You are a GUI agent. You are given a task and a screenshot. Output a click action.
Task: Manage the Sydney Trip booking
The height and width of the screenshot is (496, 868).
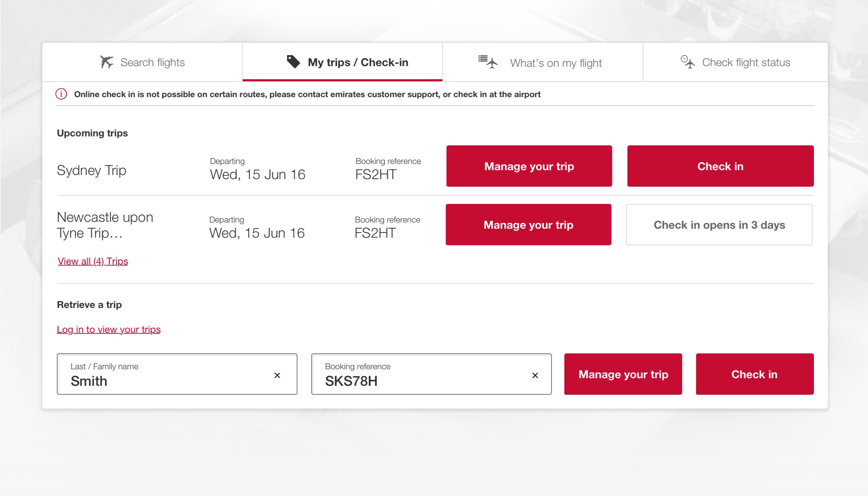(x=529, y=166)
